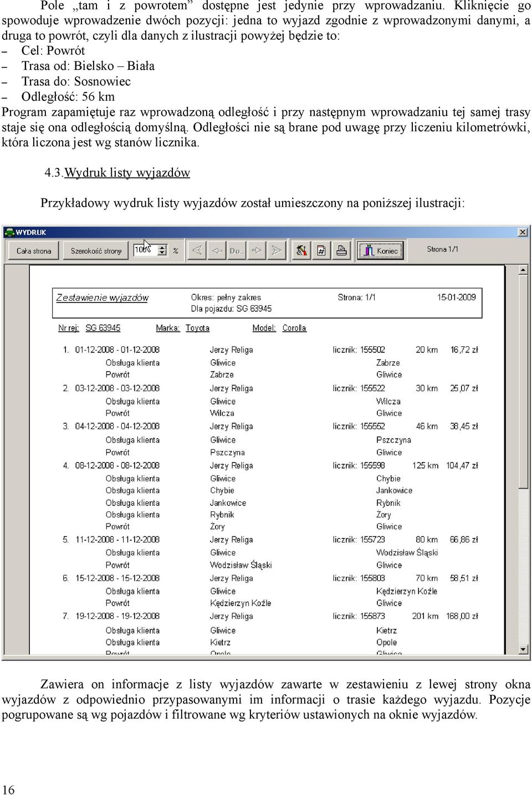The height and width of the screenshot is (795, 532).
Task: Open printer setup tools icon
Action: (301, 250)
